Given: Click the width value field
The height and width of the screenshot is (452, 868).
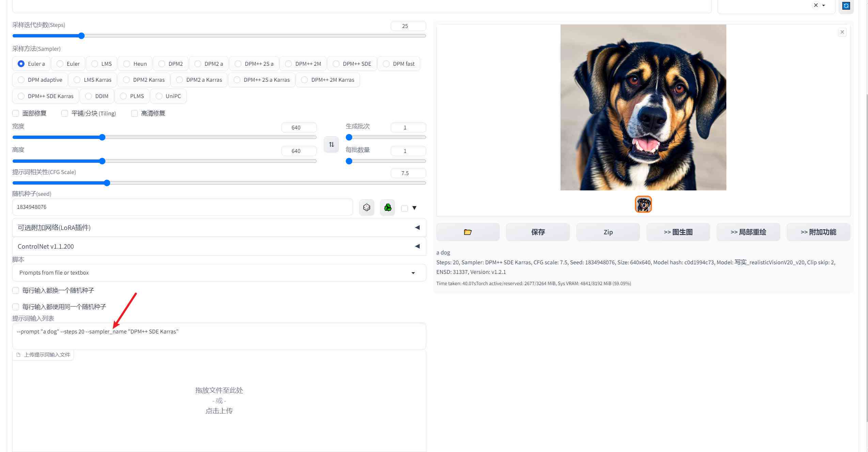Looking at the screenshot, I should [x=299, y=127].
